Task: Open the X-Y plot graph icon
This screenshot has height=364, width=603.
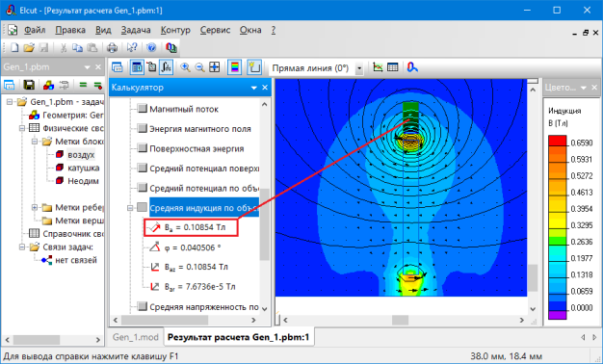Action: (378, 67)
